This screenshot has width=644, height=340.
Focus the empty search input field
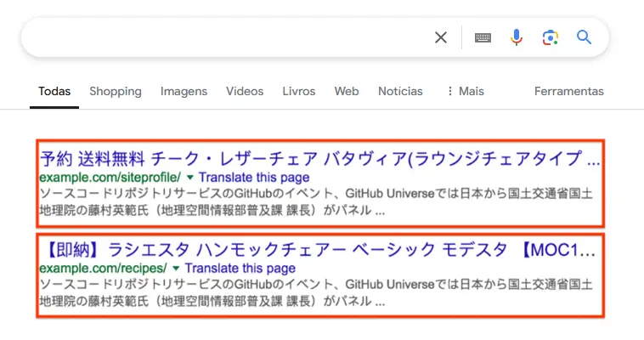(x=226, y=37)
